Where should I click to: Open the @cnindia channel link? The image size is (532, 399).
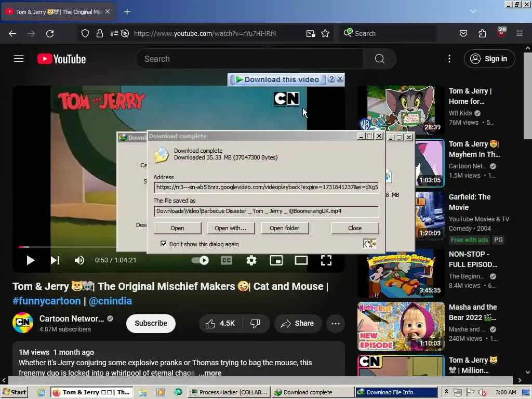110,301
